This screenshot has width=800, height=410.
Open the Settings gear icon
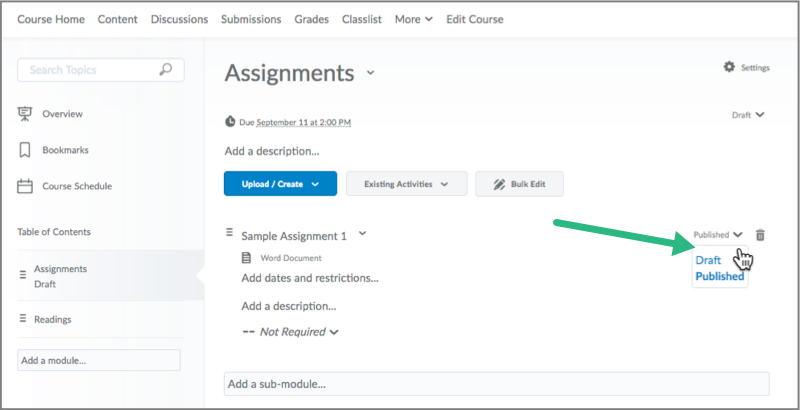click(x=729, y=67)
